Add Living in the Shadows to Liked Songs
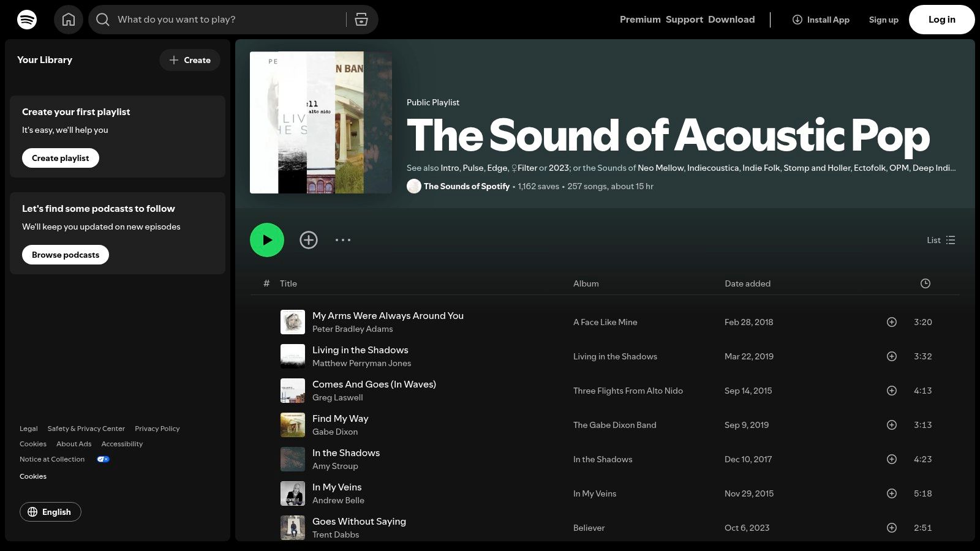 tap(892, 356)
